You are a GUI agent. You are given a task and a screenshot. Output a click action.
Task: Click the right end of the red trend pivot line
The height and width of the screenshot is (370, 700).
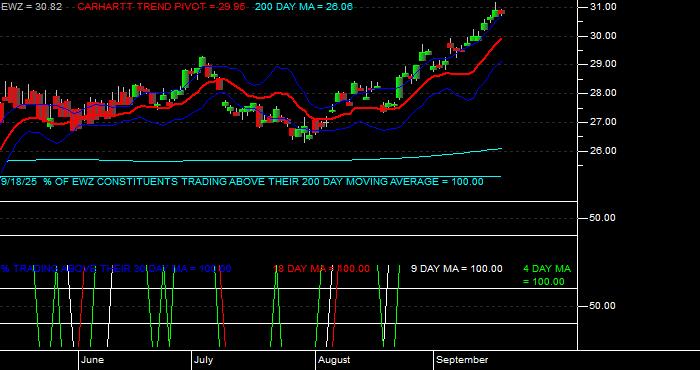coord(500,40)
